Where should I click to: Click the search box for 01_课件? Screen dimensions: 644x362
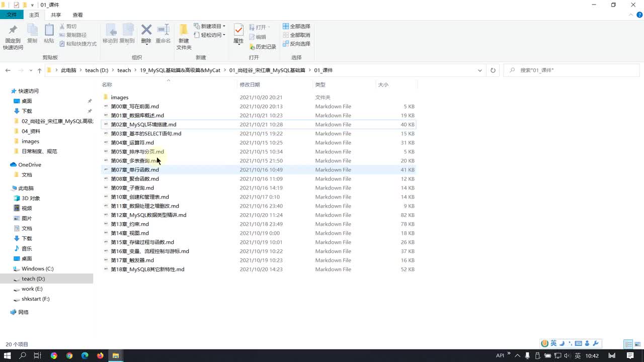[572, 70]
